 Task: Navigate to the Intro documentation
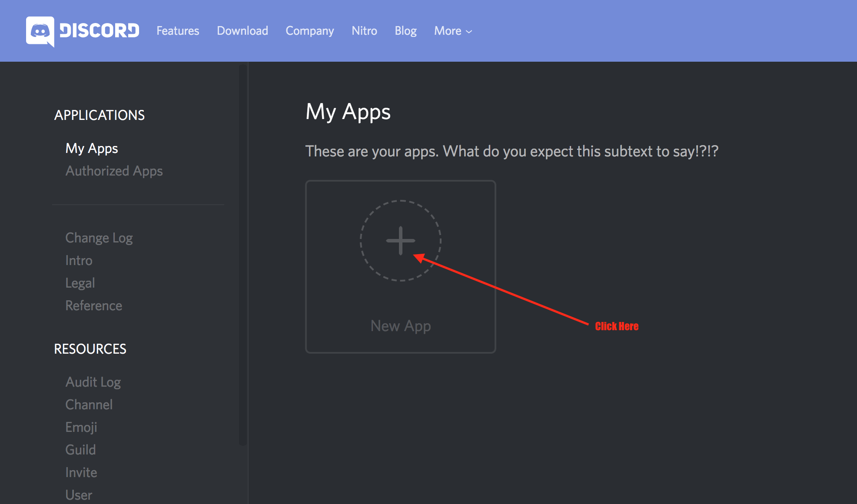coord(78,260)
